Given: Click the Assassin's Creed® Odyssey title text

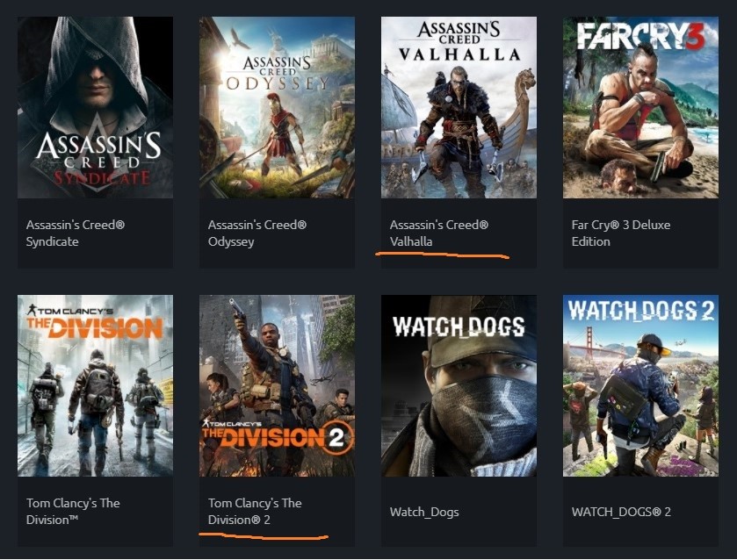Looking at the screenshot, I should tap(257, 233).
